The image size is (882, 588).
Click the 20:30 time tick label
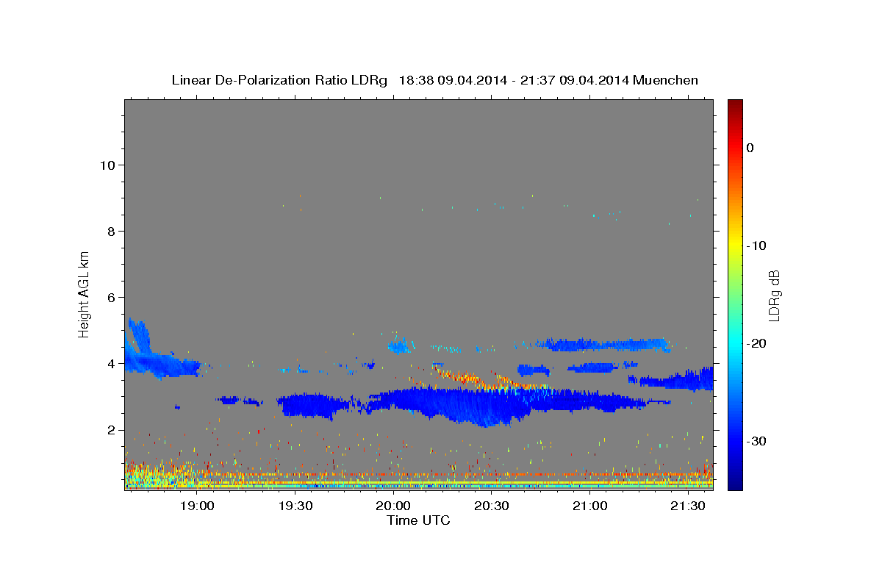tap(492, 506)
